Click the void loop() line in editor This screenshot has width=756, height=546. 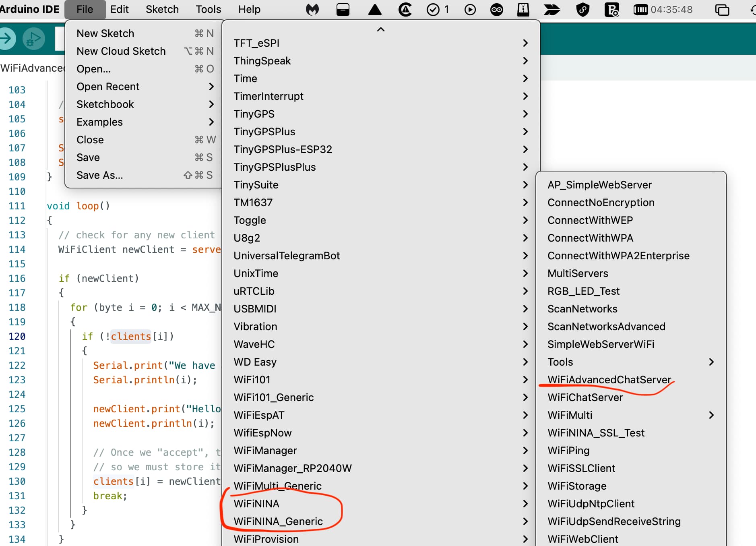[x=78, y=206]
